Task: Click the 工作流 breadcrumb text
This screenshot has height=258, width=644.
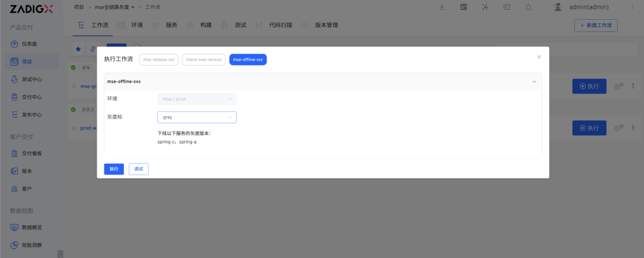Action: click(153, 7)
